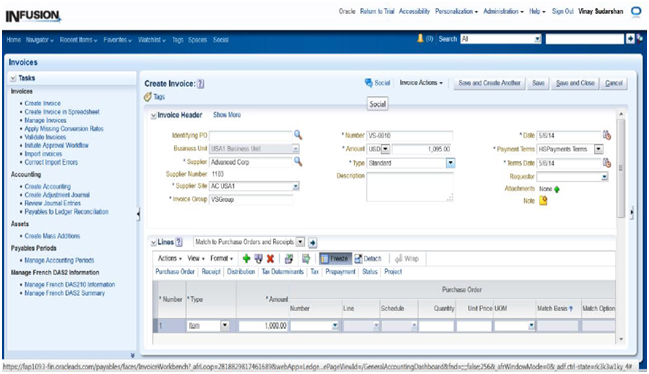Click the Detach table icon
The image size is (649, 374).
click(x=358, y=259)
